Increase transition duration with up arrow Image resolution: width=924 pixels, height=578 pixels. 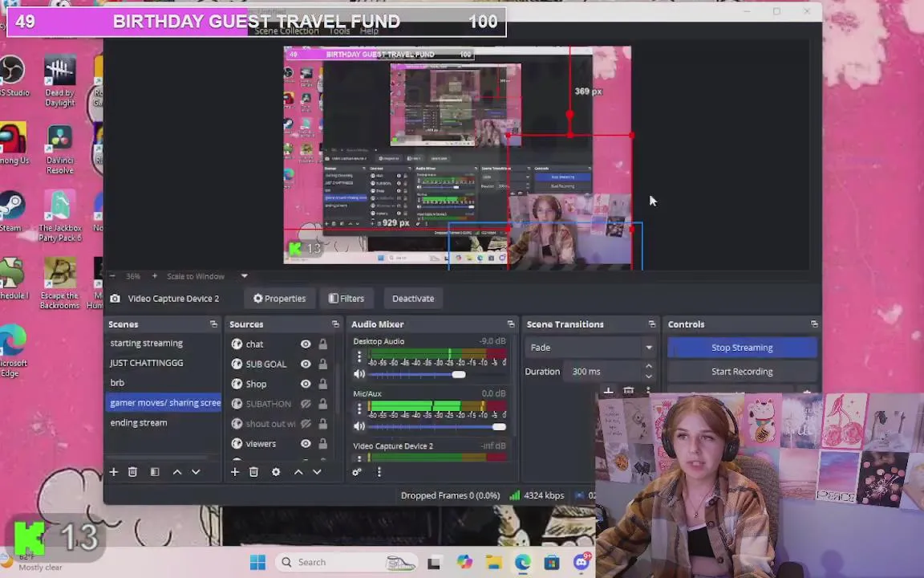[x=649, y=367]
